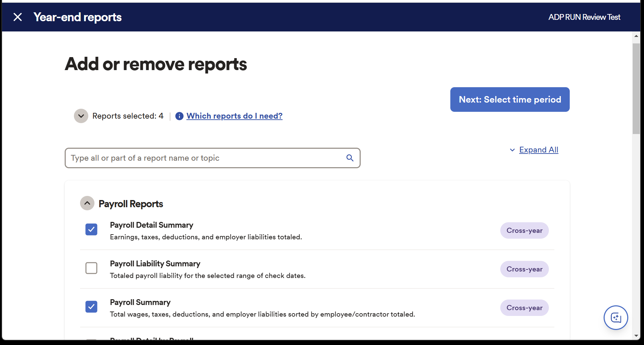The height and width of the screenshot is (345, 644).
Task: Click the Payroll Detail Summary report name
Action: click(152, 225)
